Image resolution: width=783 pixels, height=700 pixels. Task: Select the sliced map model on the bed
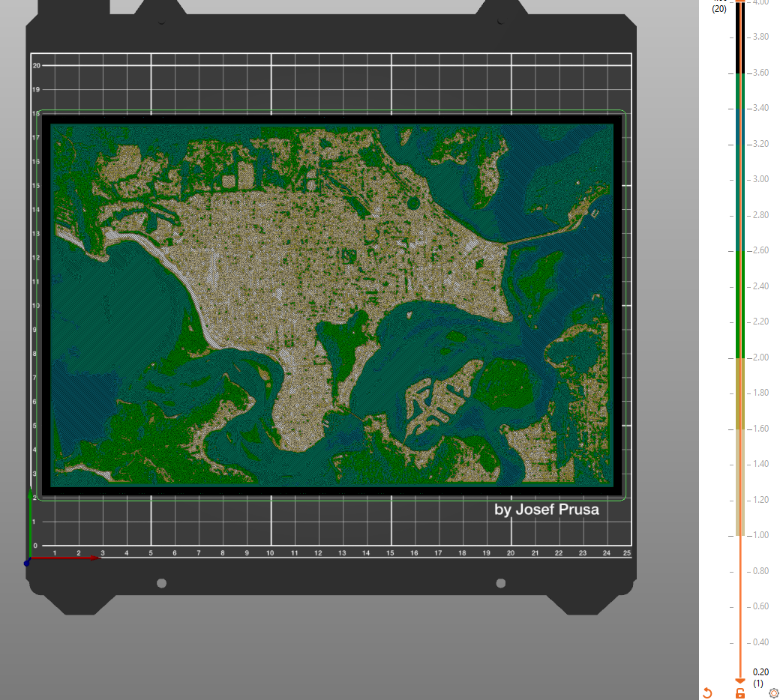coord(331,305)
